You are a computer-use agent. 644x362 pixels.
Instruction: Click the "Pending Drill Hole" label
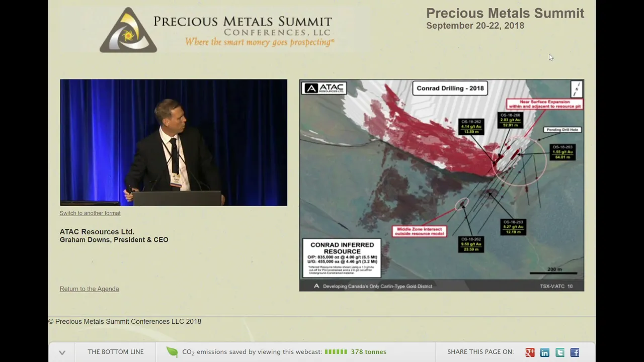pos(562,130)
